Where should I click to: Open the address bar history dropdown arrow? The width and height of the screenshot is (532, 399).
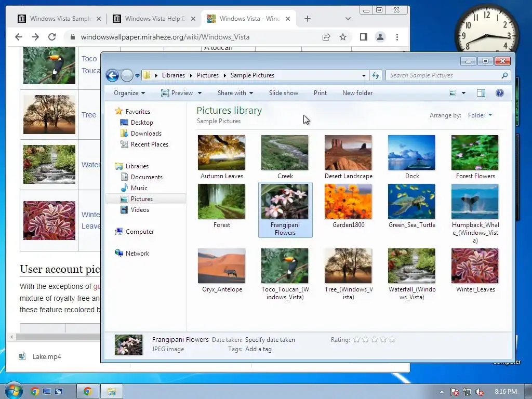364,75
